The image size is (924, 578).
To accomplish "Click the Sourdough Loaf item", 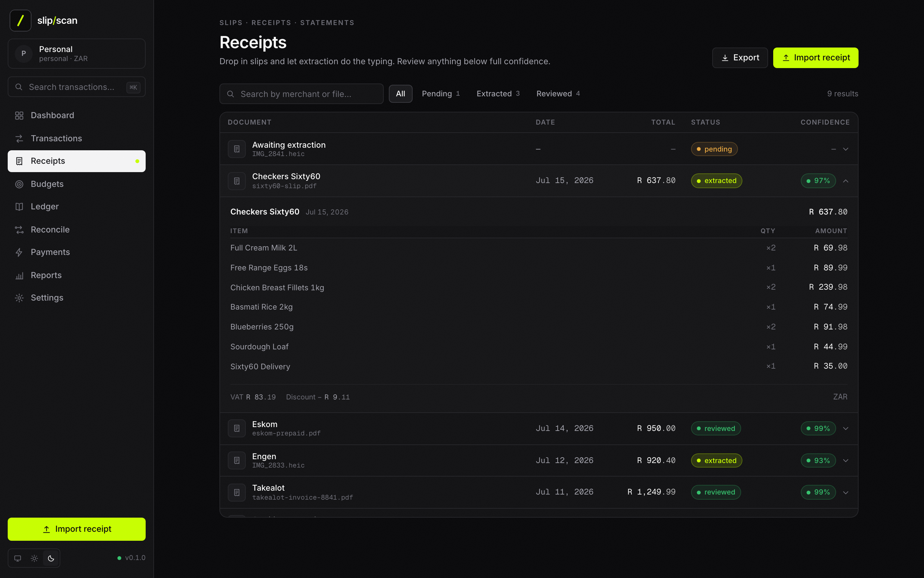I will (259, 347).
